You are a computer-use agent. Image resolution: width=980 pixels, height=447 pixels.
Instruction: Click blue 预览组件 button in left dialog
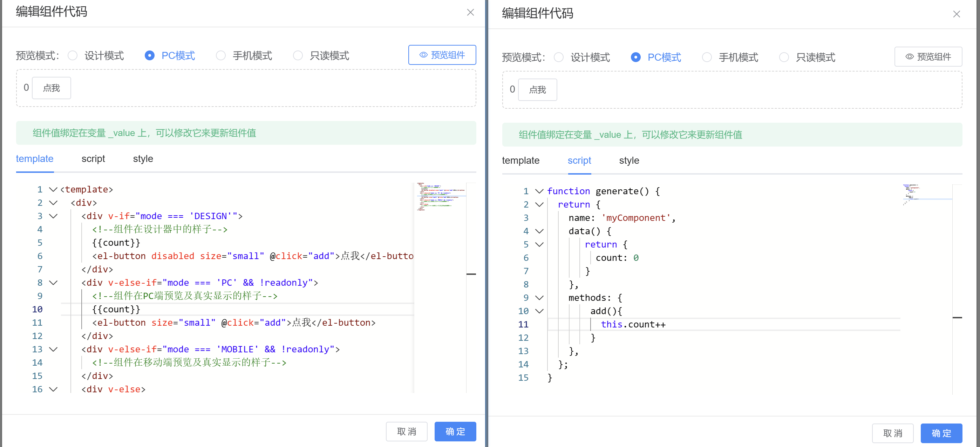pyautogui.click(x=442, y=55)
